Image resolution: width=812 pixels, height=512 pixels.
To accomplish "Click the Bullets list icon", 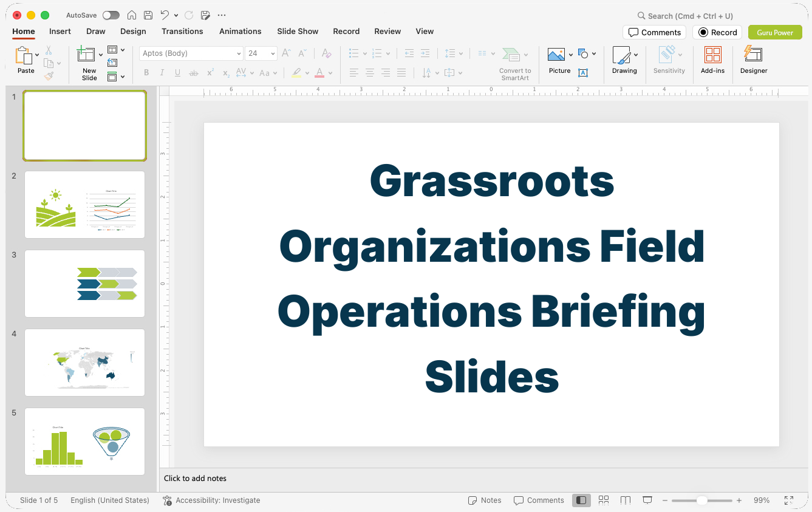I will 353,53.
